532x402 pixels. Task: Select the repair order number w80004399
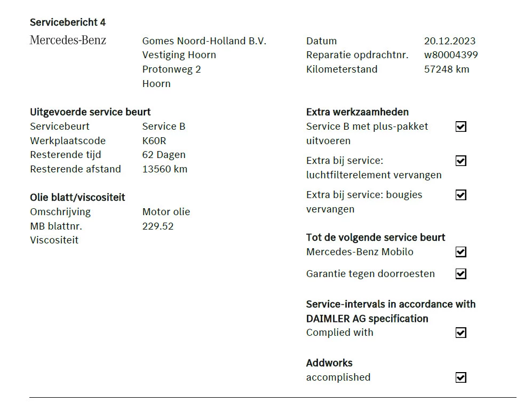(x=451, y=55)
